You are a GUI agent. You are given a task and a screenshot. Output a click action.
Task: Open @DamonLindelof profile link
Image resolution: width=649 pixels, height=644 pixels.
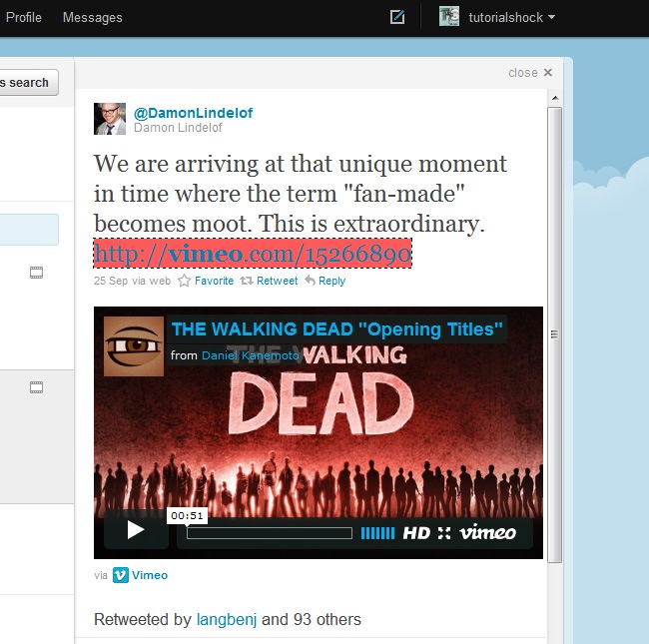[193, 113]
